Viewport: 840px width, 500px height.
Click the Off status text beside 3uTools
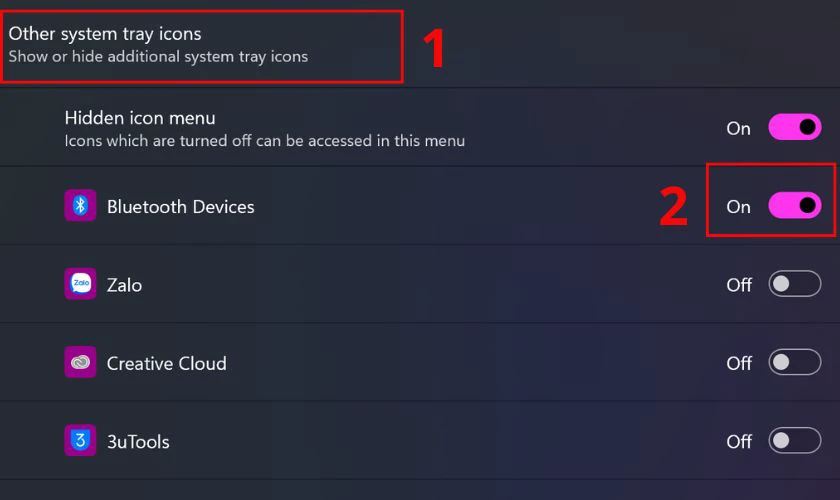click(739, 442)
